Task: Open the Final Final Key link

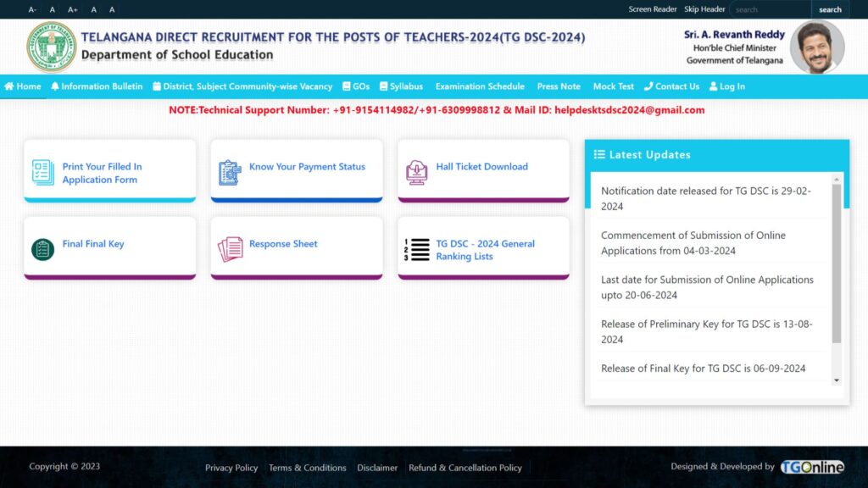Action: 93,243
